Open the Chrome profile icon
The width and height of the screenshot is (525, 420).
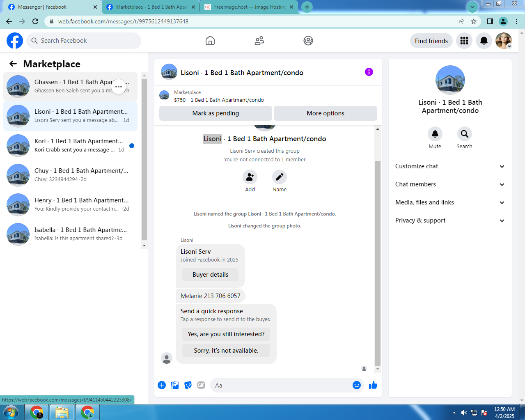503,21
